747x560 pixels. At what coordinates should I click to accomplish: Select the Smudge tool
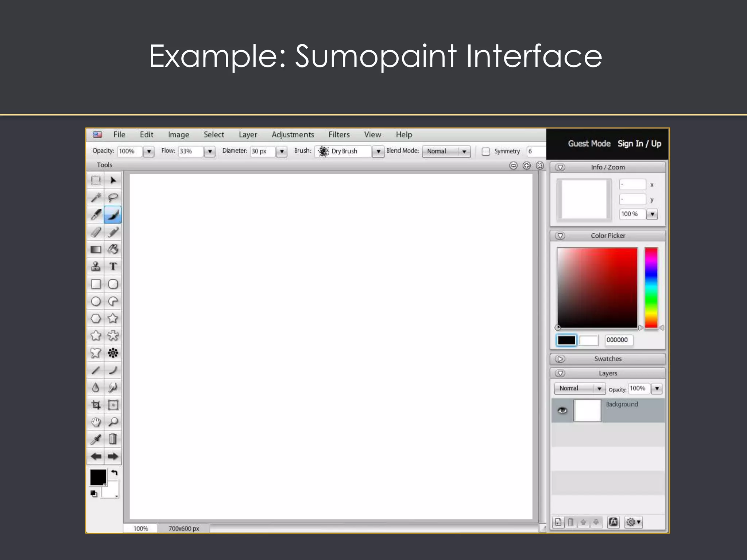[113, 388]
